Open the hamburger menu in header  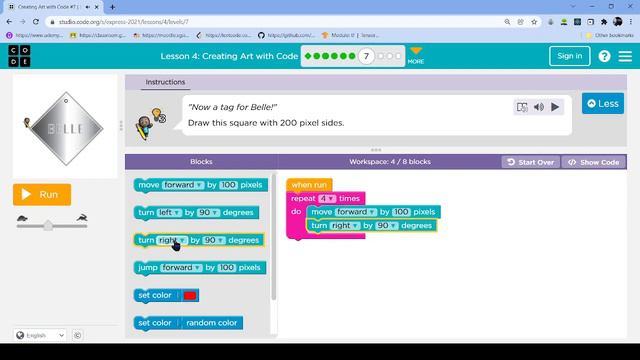[x=625, y=56]
